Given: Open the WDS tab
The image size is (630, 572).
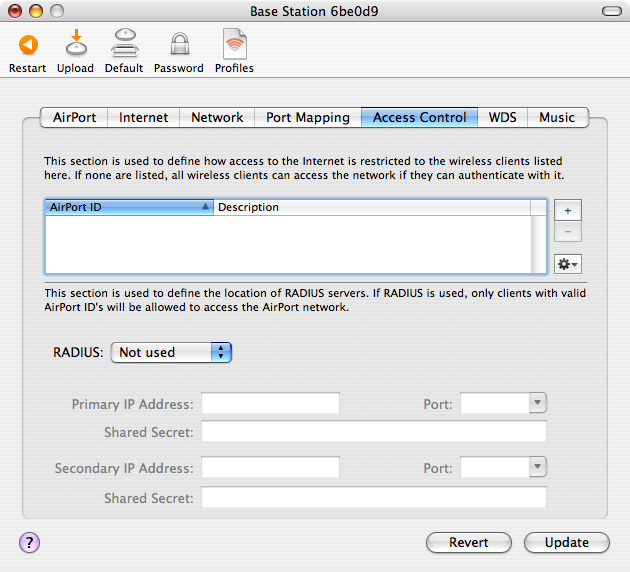Looking at the screenshot, I should pyautogui.click(x=502, y=117).
